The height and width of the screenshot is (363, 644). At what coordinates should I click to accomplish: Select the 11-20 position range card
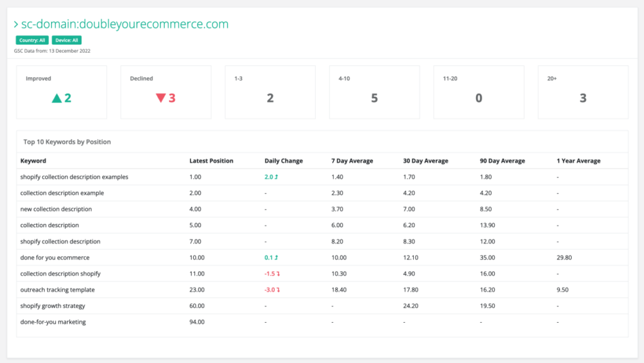tap(479, 92)
